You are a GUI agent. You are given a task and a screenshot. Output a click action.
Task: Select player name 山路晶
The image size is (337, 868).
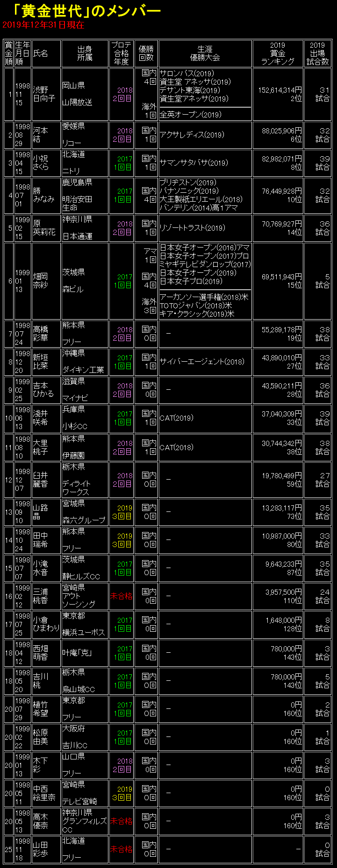click(41, 512)
